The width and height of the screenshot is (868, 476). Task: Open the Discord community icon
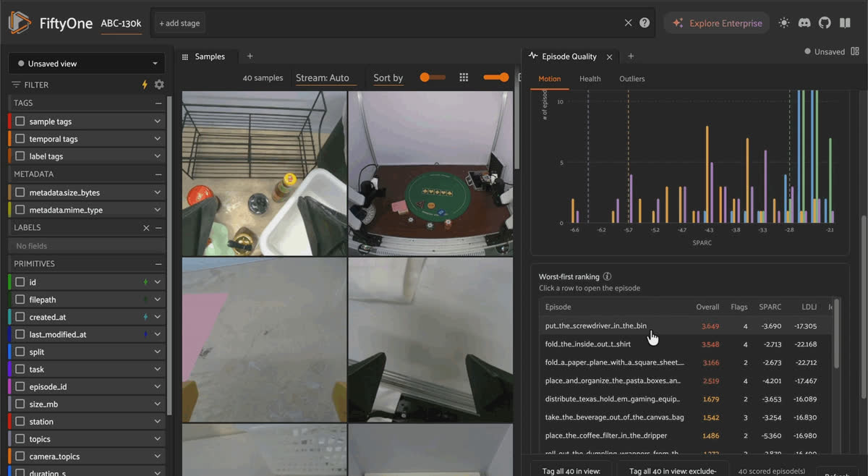click(804, 23)
